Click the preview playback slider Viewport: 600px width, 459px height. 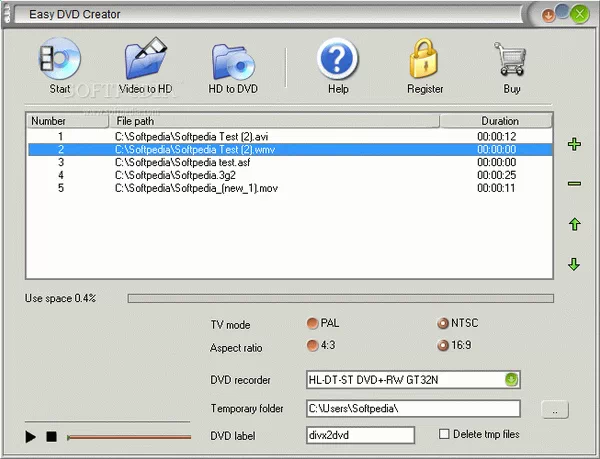point(128,437)
